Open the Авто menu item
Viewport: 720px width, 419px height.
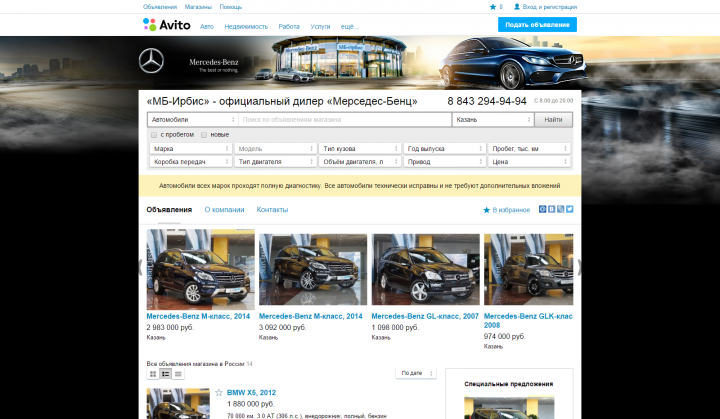click(207, 27)
